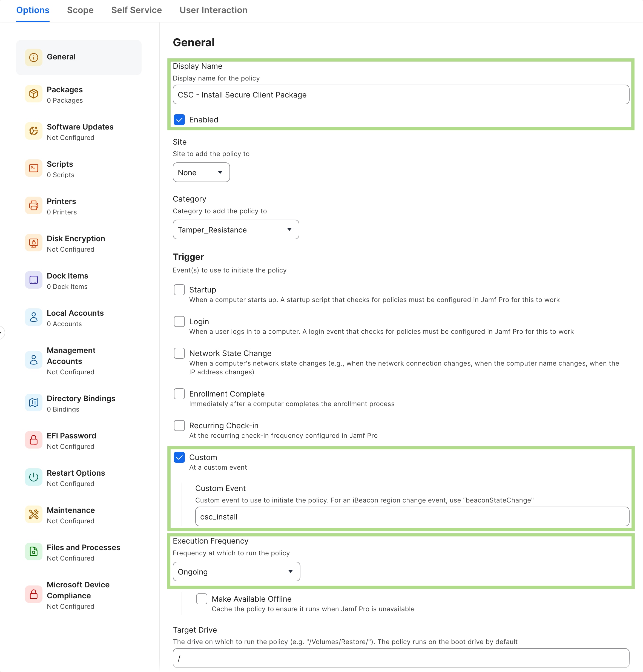This screenshot has width=643, height=672.
Task: Uncheck the Enabled checkbox
Action: [179, 120]
